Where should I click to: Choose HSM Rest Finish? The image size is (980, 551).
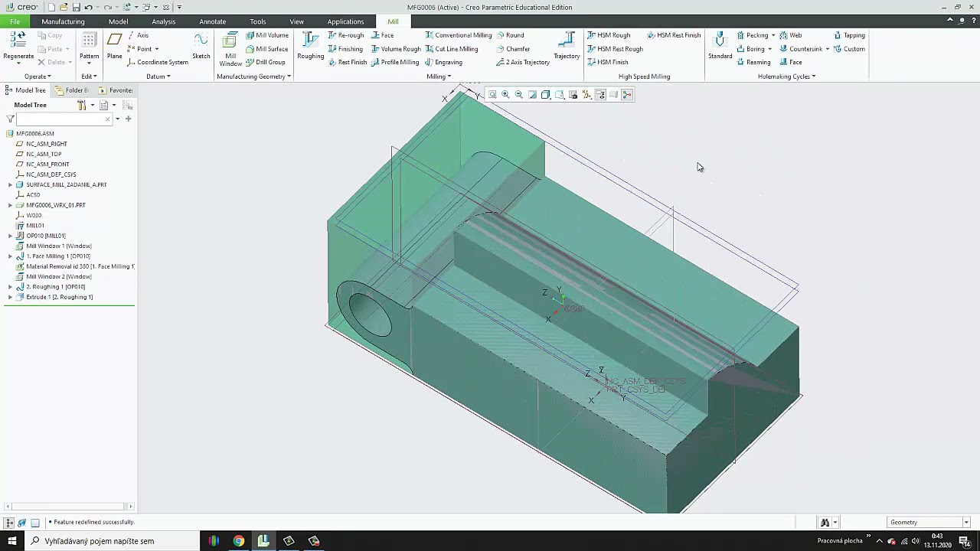pos(674,35)
